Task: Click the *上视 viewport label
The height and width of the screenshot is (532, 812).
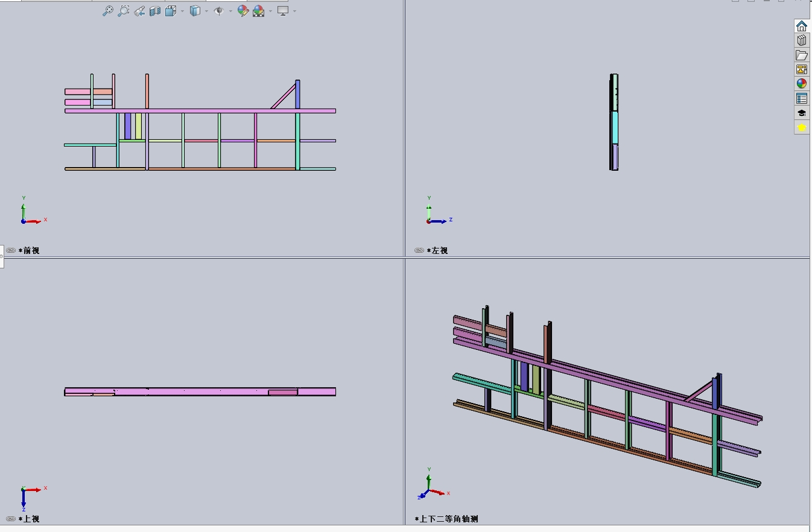Action: (x=29, y=519)
